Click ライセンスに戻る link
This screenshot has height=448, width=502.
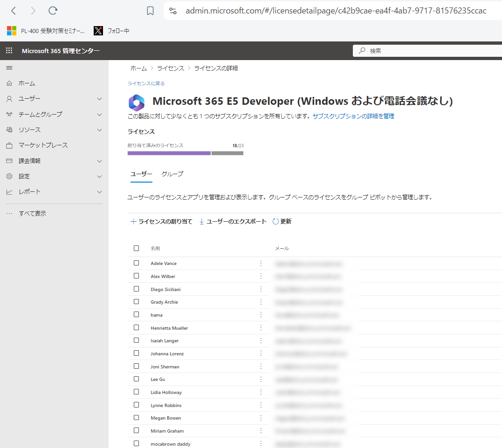(x=146, y=83)
